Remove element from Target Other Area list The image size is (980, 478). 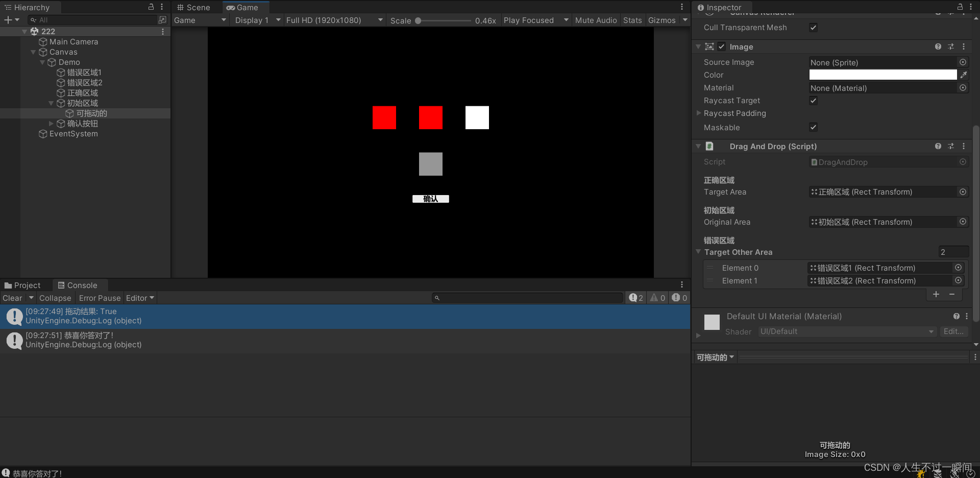[952, 294]
